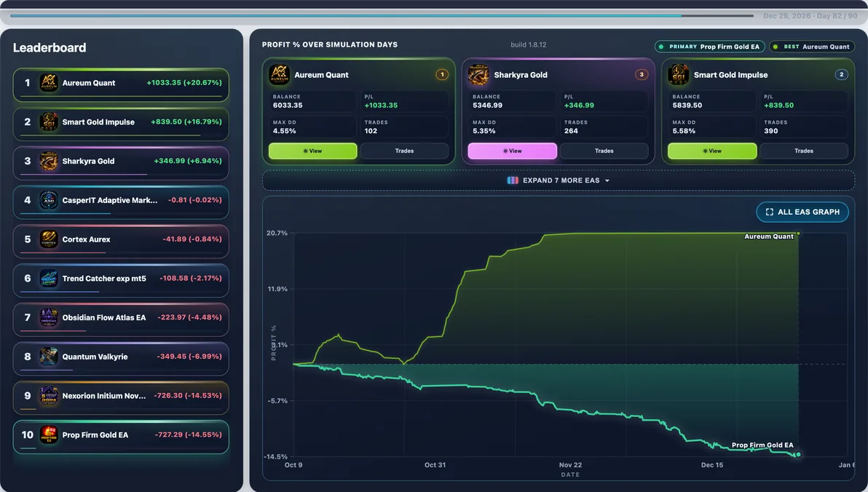The image size is (868, 492).
Task: Select Sharkyra Gold leaderboard row
Action: click(121, 163)
